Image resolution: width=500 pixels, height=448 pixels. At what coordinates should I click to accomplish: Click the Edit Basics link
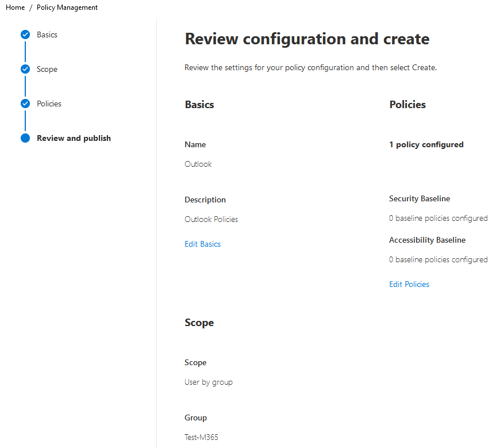coord(202,244)
